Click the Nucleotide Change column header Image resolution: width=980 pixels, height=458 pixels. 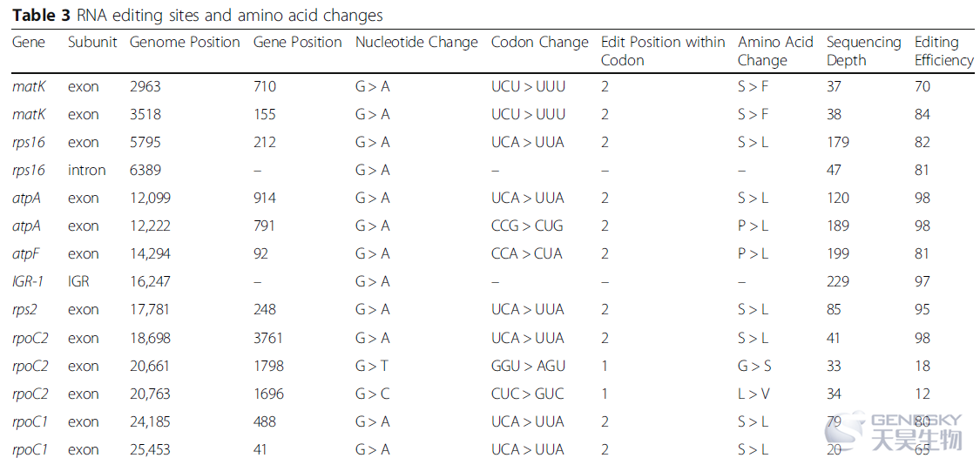(416, 43)
